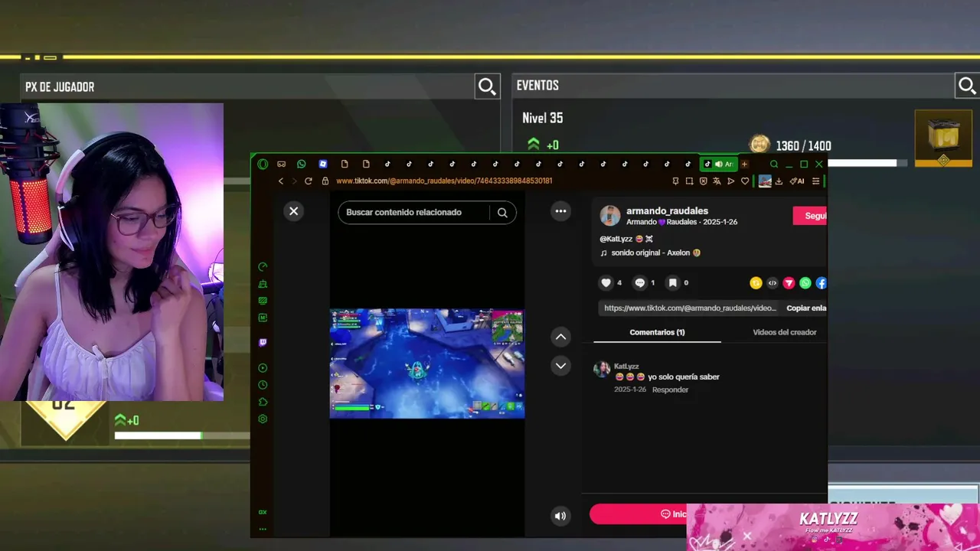
Task: Open History clock icon in sidebar
Action: point(263,385)
